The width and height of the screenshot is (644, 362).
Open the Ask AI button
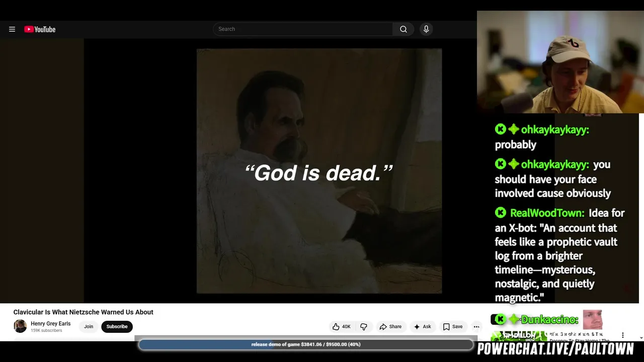click(x=423, y=327)
